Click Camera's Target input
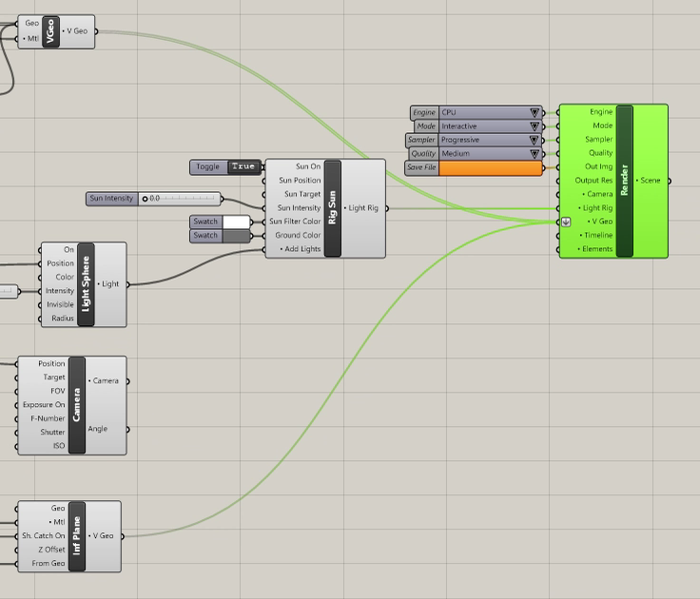This screenshot has height=599, width=700. [x=54, y=377]
